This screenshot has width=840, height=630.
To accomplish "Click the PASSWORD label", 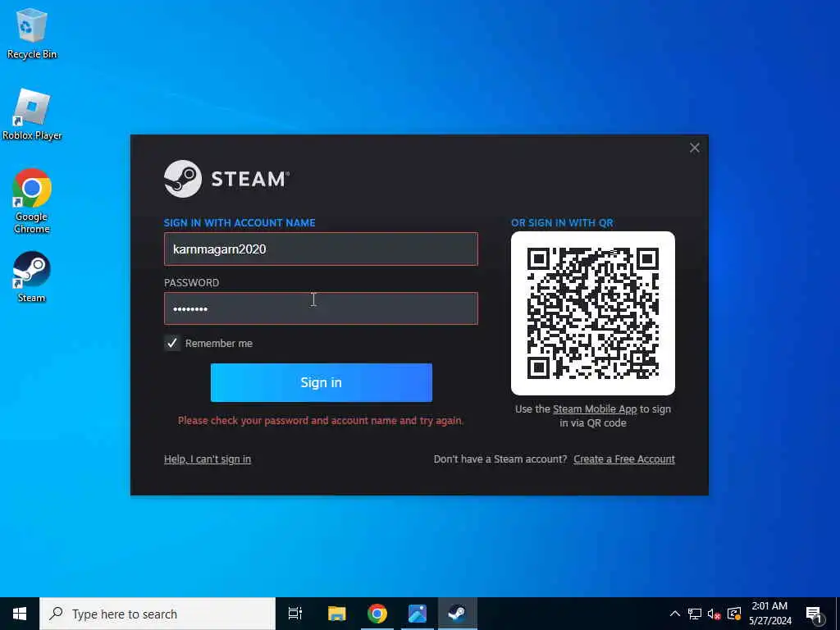I will (x=191, y=283).
